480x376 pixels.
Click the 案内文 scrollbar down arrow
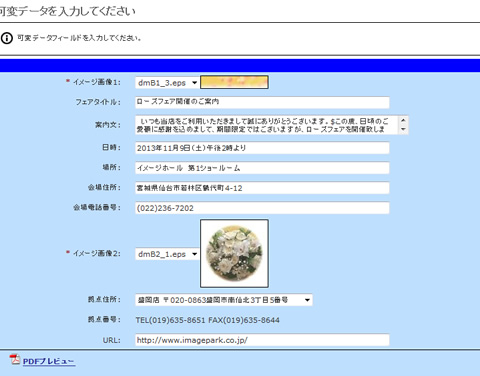point(403,130)
